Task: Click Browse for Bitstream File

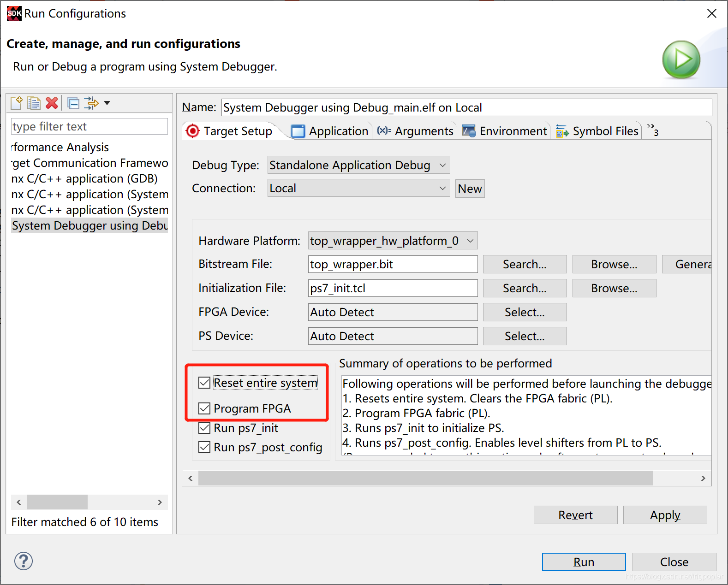Action: (x=614, y=264)
